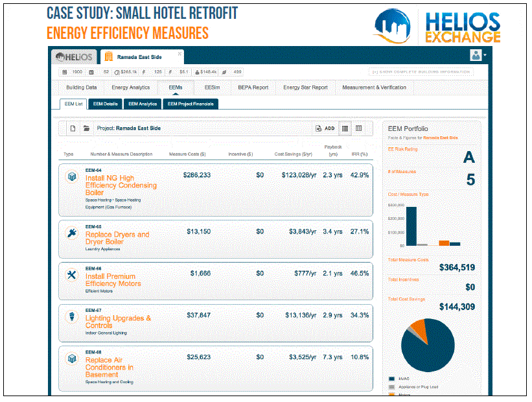The width and height of the screenshot is (532, 402).
Task: Open project folder icon in toolbar
Action: (87, 128)
